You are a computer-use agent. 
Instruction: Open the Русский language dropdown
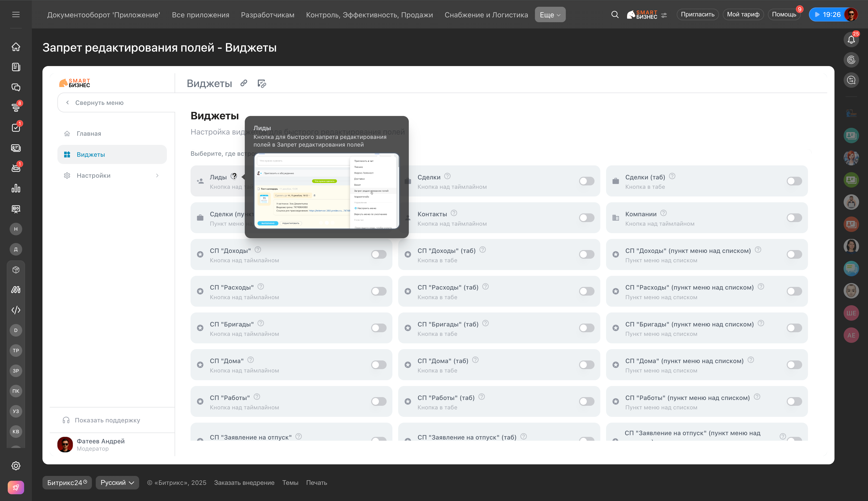coord(117,482)
